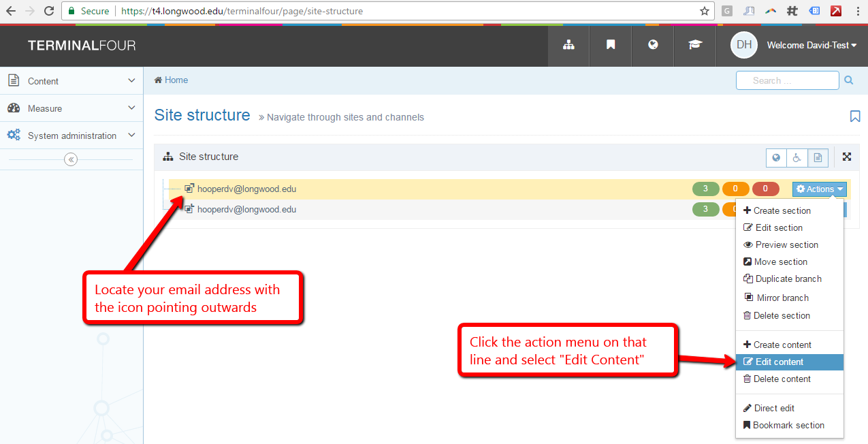
Task: Select Preview section from Actions menu
Action: click(790, 244)
